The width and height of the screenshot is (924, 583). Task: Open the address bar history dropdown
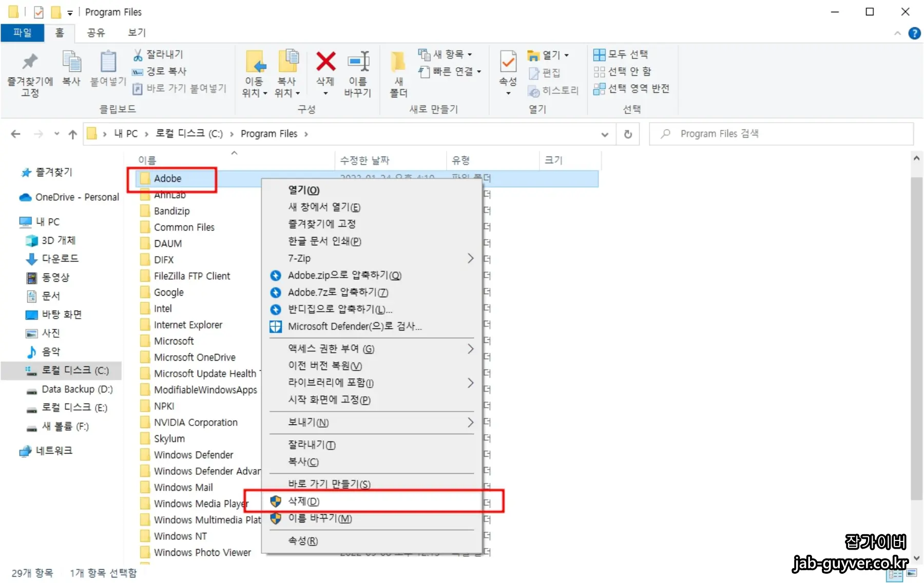pos(605,134)
